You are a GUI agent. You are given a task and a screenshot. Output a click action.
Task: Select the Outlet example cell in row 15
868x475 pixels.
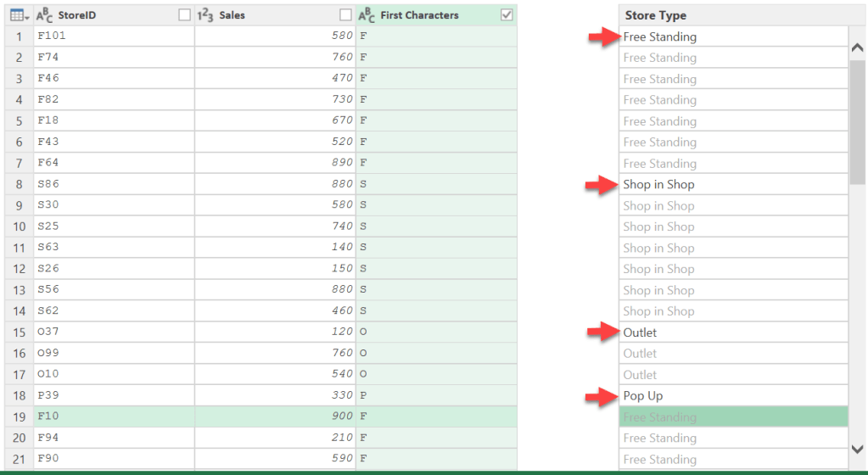732,332
